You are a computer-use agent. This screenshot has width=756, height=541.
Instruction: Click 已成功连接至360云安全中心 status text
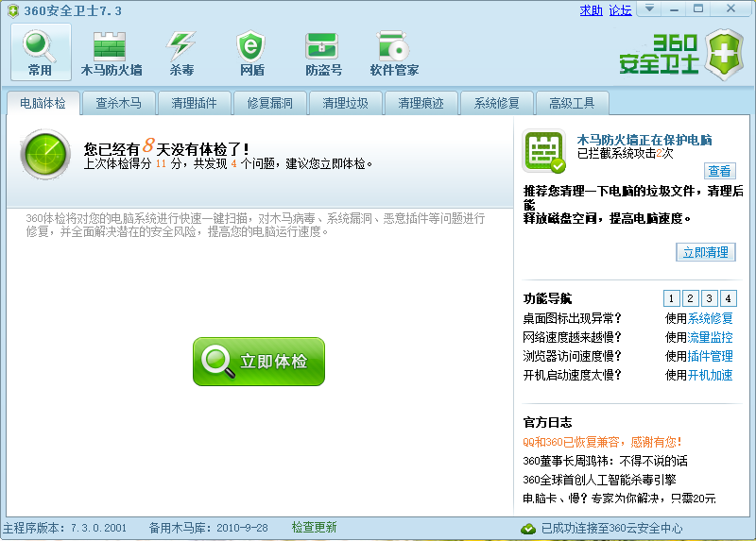click(x=611, y=529)
